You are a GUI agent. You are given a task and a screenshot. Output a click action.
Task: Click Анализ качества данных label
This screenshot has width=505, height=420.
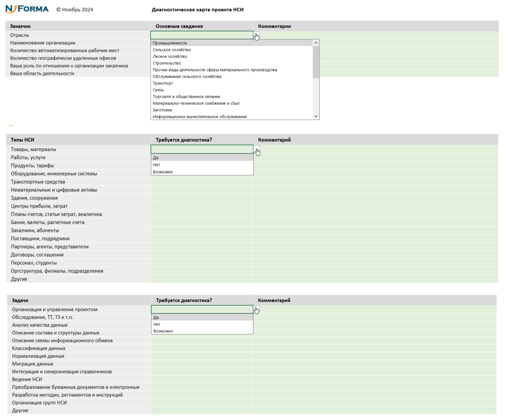[x=40, y=325]
